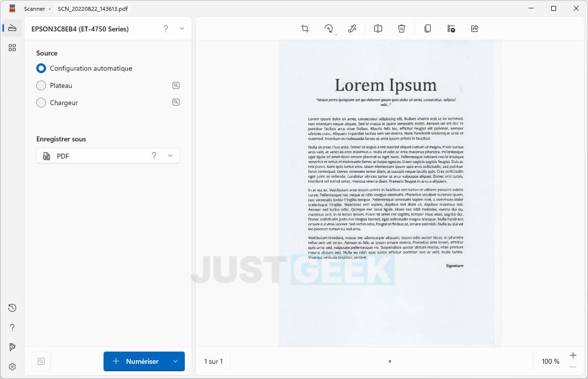Click the Source heading
The image size is (588, 379).
(x=47, y=53)
